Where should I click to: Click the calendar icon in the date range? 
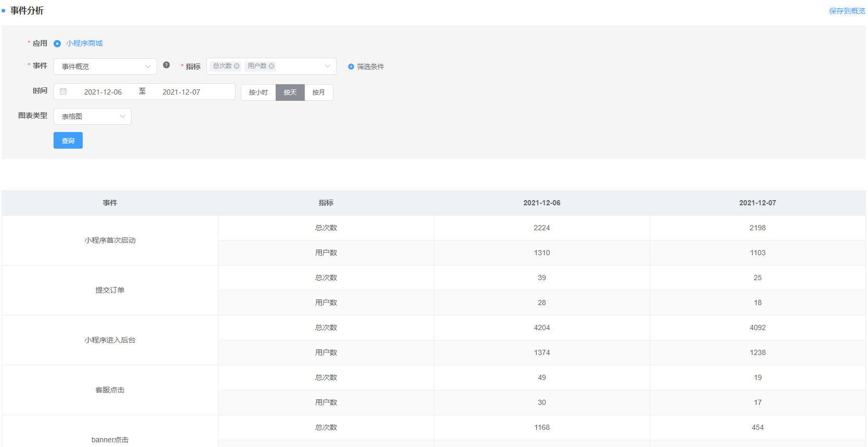click(x=63, y=91)
